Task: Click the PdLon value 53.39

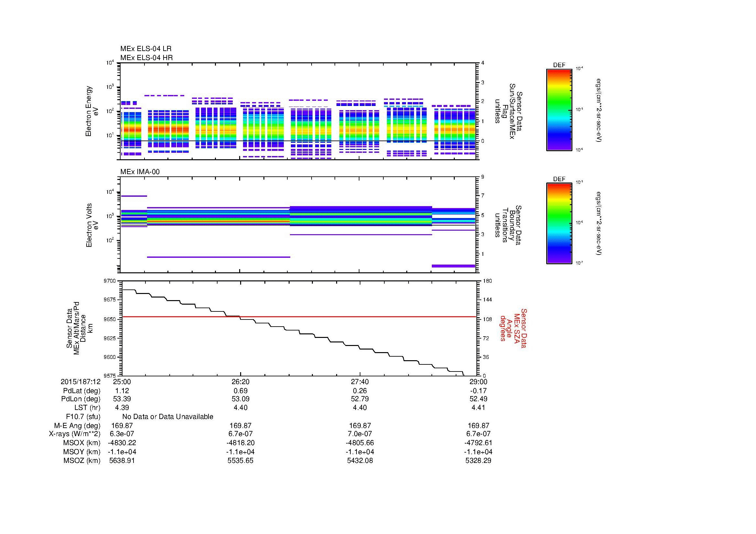Action: tap(122, 399)
